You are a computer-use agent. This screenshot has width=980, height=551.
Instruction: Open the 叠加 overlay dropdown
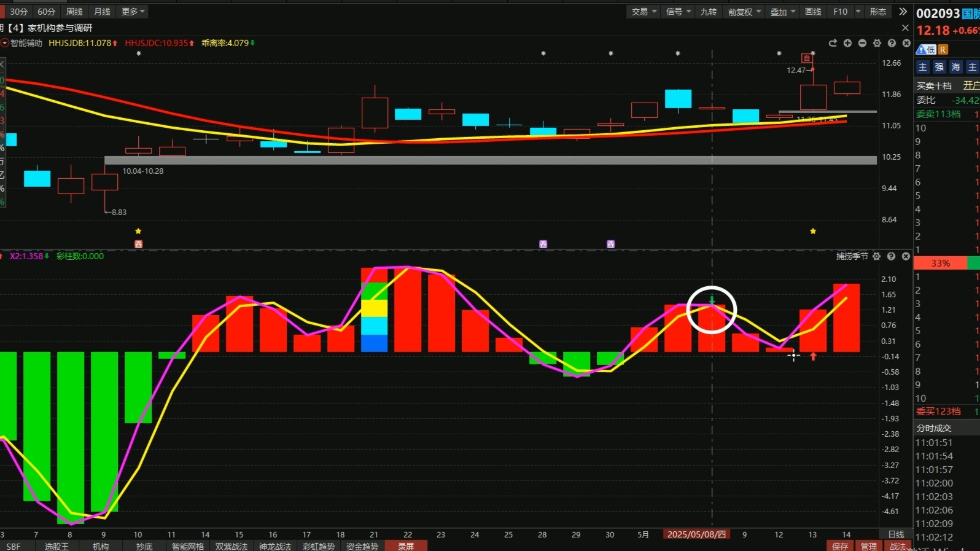[783, 12]
